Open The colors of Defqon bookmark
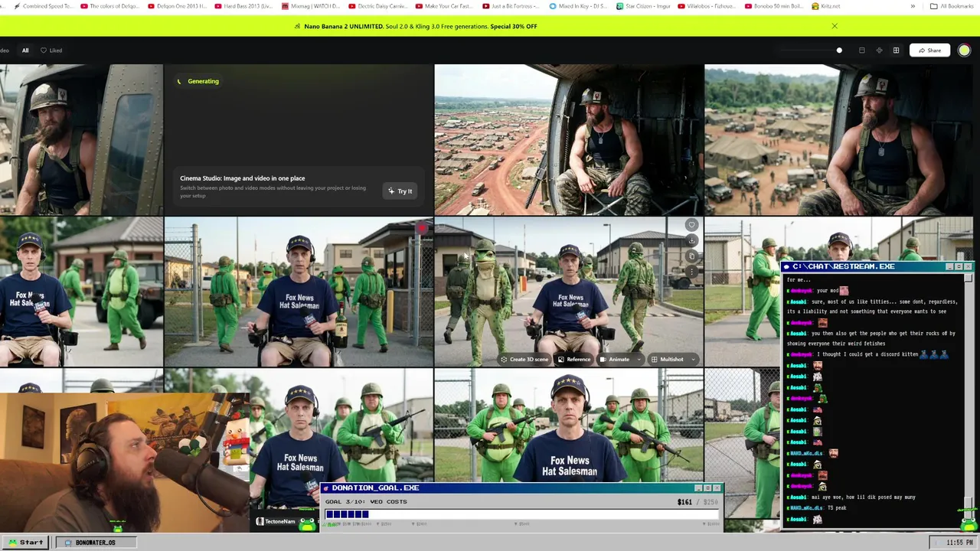This screenshot has width=980, height=551. 109,6
